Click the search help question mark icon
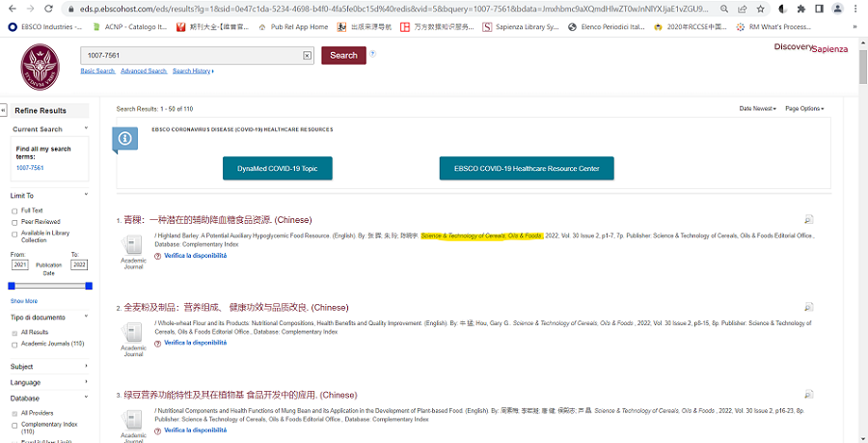This screenshot has height=443, width=868. click(373, 54)
